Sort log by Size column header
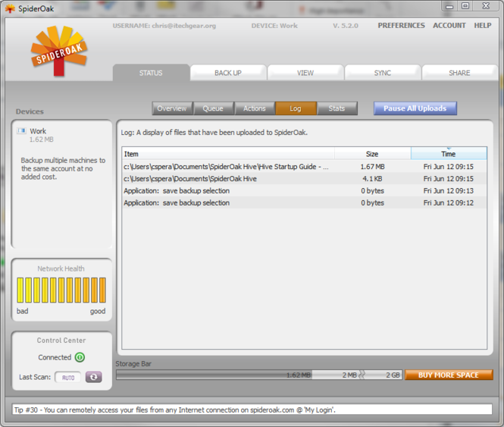The width and height of the screenshot is (504, 427). (x=372, y=154)
